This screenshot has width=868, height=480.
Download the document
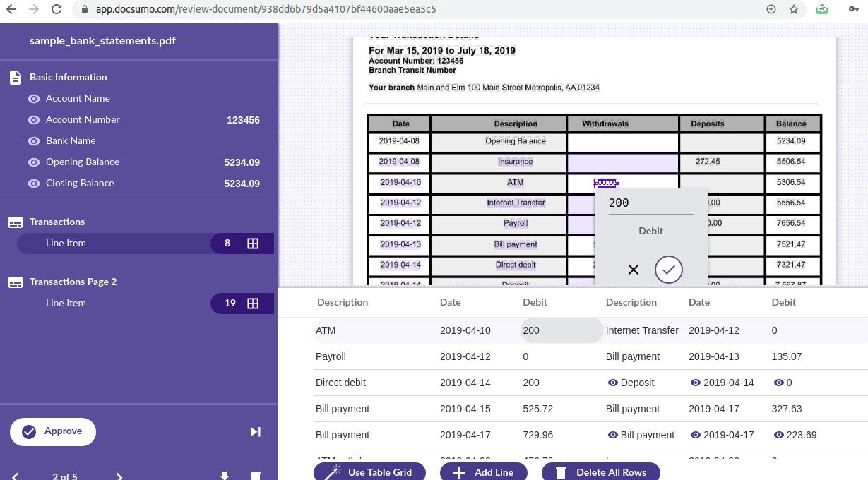[225, 476]
